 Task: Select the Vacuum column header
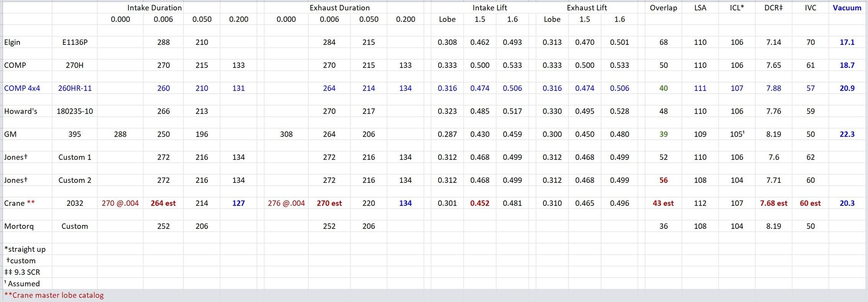click(x=847, y=8)
